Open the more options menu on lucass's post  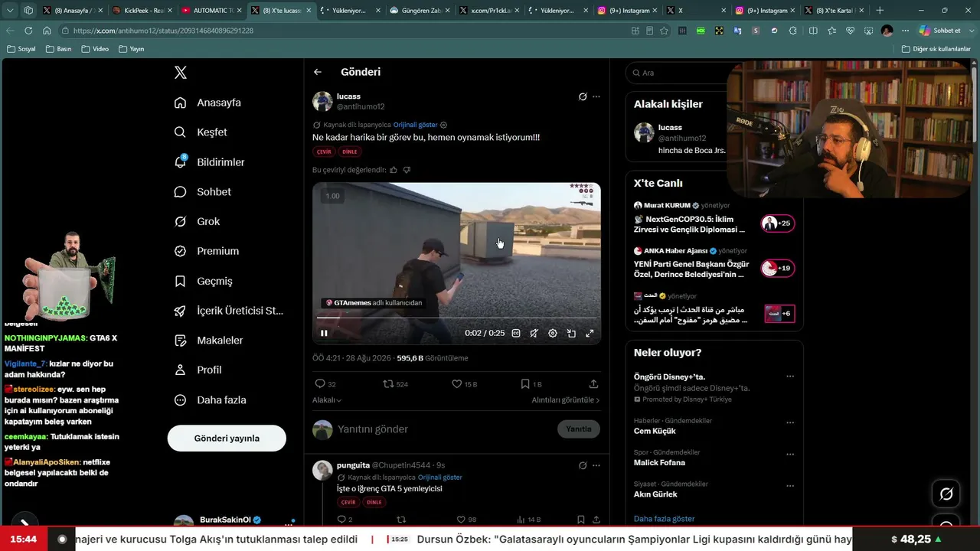click(x=596, y=96)
